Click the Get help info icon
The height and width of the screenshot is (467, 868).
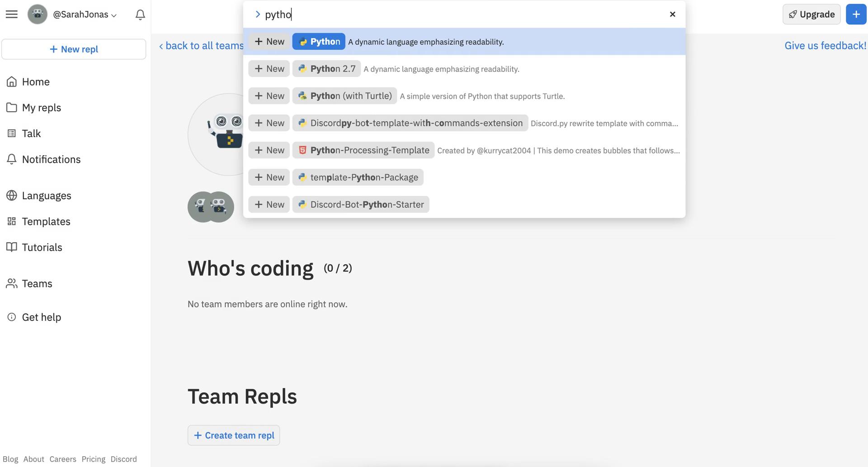click(12, 317)
